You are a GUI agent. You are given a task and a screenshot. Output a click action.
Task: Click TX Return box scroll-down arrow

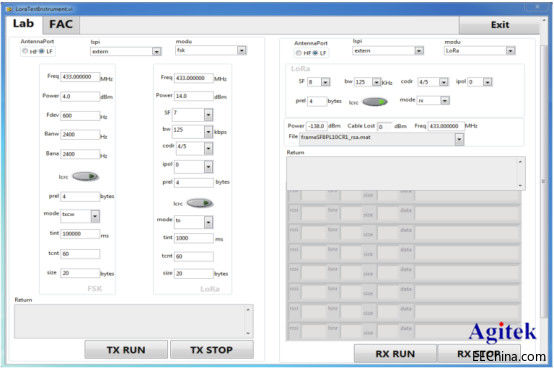coord(248,333)
